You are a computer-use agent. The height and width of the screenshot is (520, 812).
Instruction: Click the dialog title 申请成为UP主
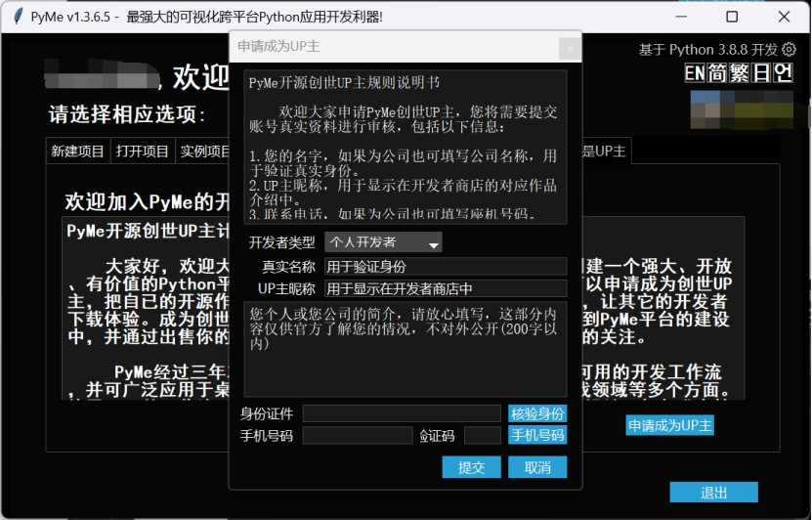coord(278,47)
